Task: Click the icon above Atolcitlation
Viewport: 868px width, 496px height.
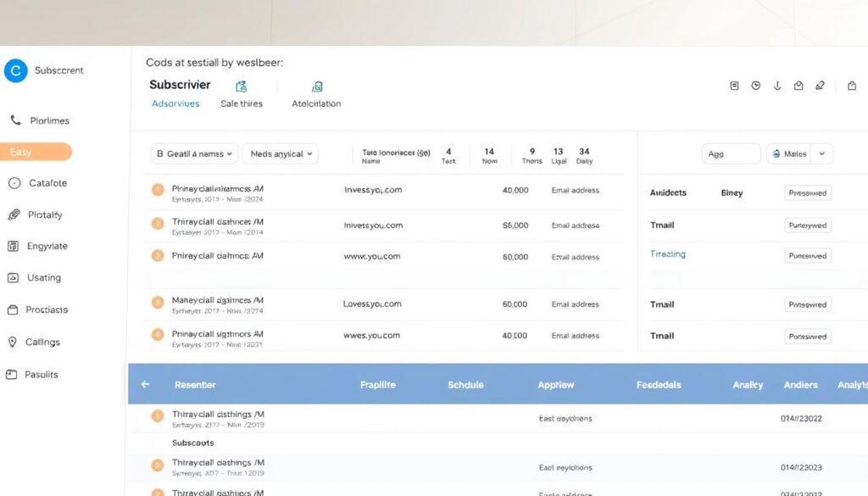Action: [x=317, y=86]
